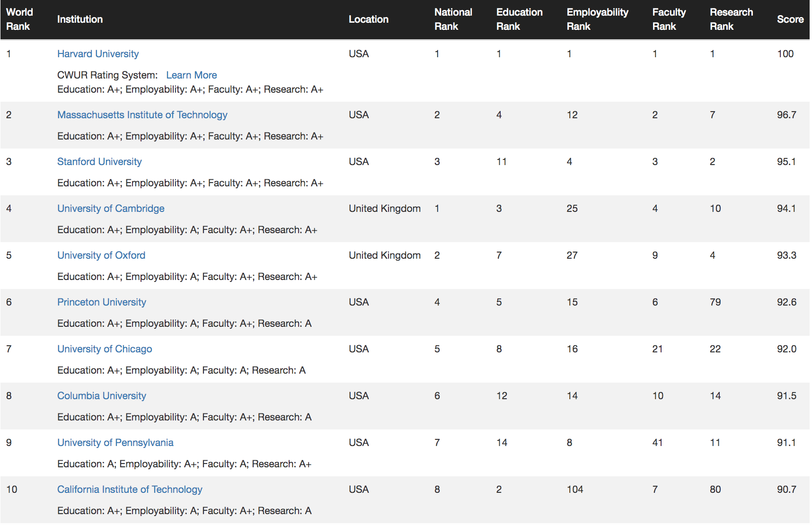Select Oxford's score 93.3

point(786,255)
